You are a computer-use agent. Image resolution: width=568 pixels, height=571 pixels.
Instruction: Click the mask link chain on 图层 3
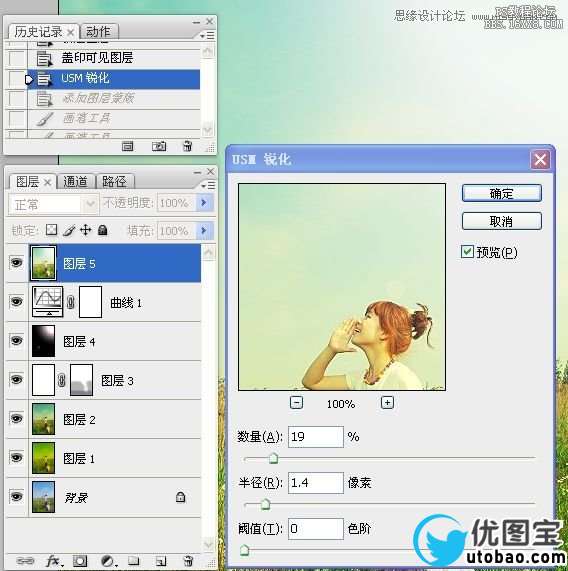(x=62, y=380)
